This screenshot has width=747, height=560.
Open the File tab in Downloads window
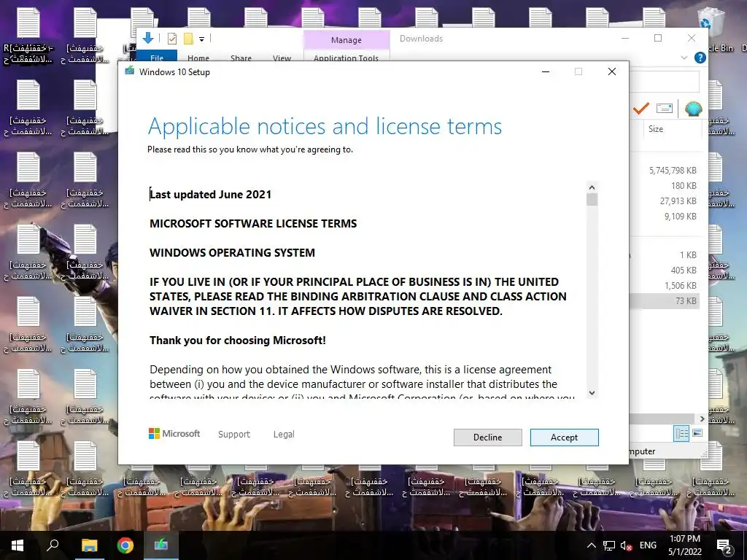point(157,56)
